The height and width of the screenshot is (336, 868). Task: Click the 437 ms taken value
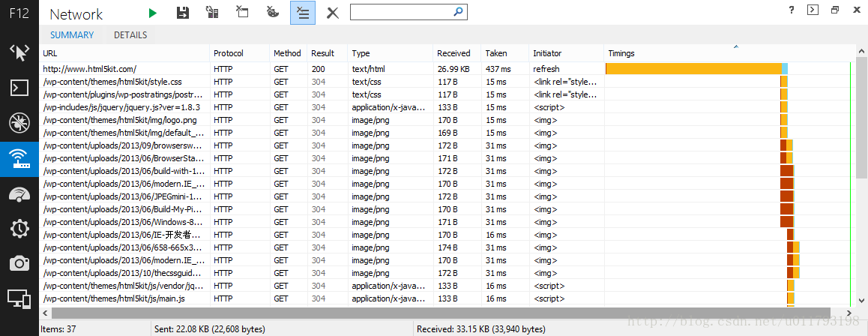pos(498,69)
